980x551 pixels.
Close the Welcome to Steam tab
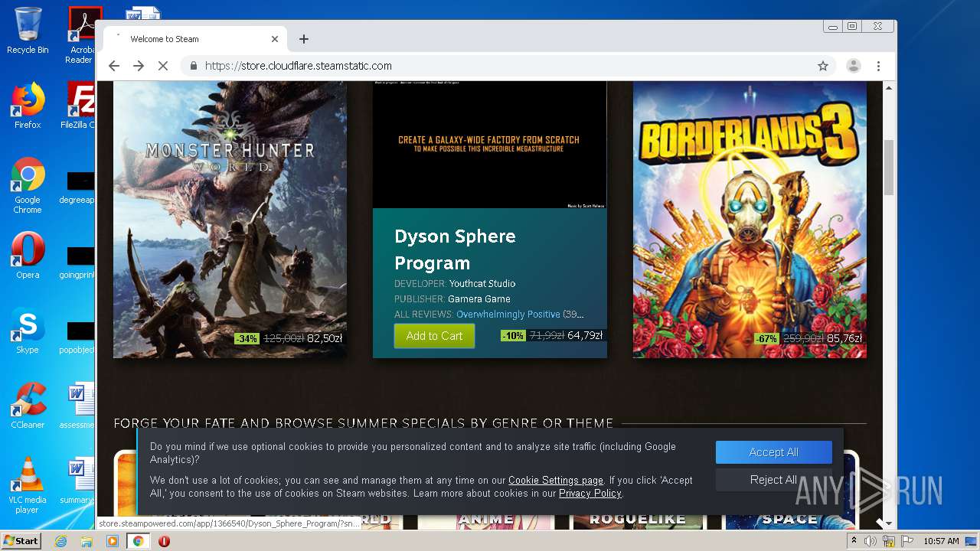[x=275, y=39]
